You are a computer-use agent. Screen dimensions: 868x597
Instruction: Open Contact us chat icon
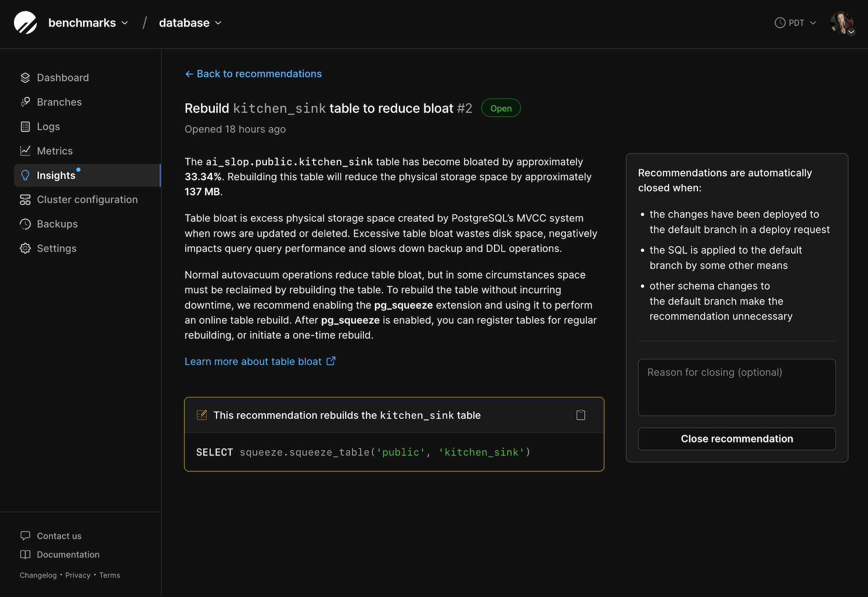pyautogui.click(x=25, y=536)
